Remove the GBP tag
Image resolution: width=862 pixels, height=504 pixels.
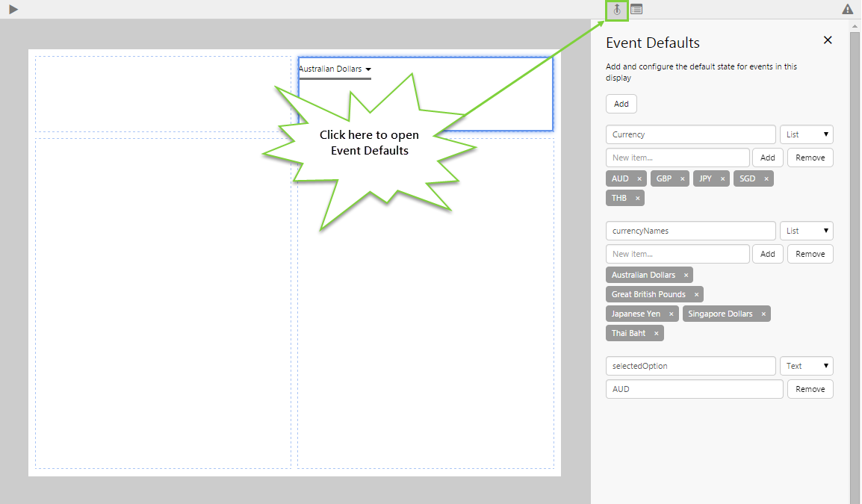683,179
